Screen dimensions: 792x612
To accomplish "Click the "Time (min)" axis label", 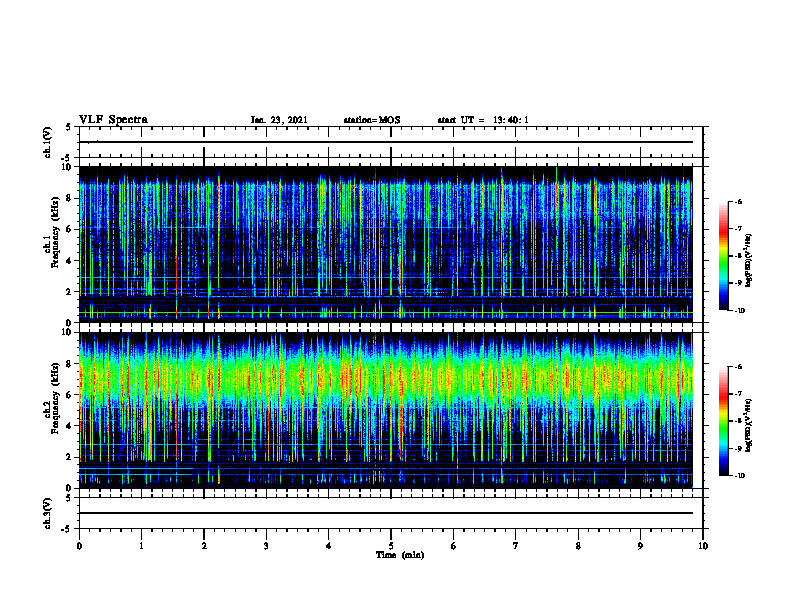I will (x=400, y=555).
